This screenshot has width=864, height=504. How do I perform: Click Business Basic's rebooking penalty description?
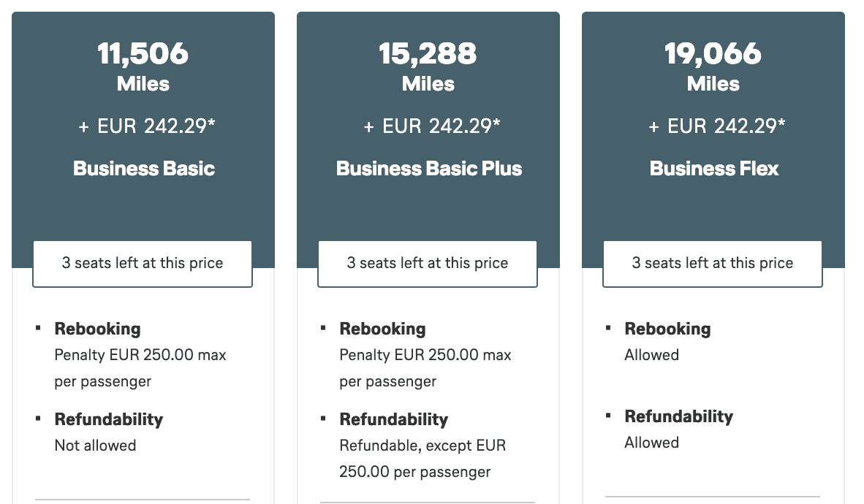[x=140, y=368]
